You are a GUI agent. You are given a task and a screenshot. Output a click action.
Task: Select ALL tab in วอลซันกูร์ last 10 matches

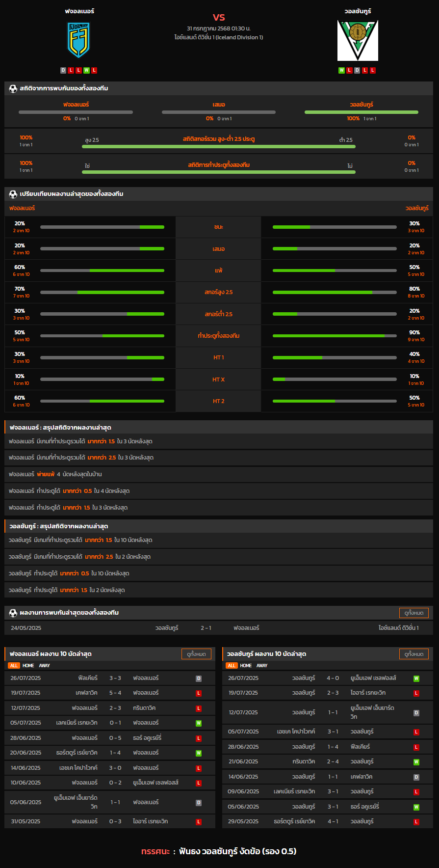pos(232,666)
